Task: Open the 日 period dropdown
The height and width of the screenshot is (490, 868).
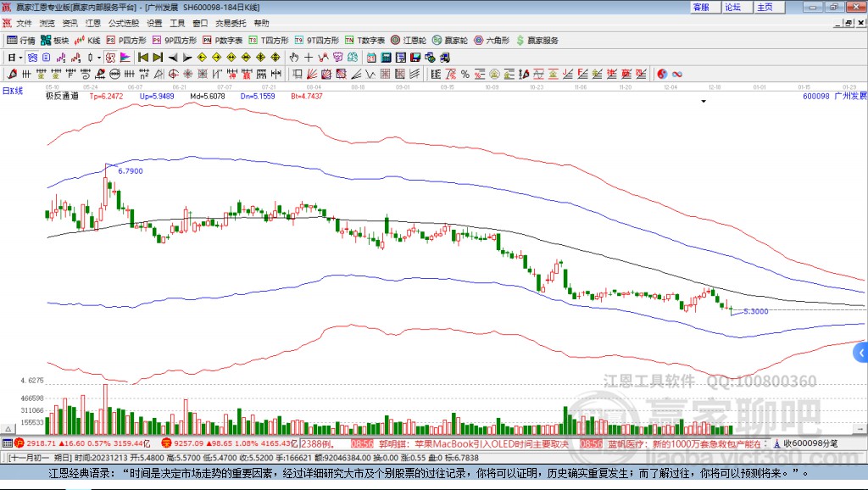Action: (15, 58)
